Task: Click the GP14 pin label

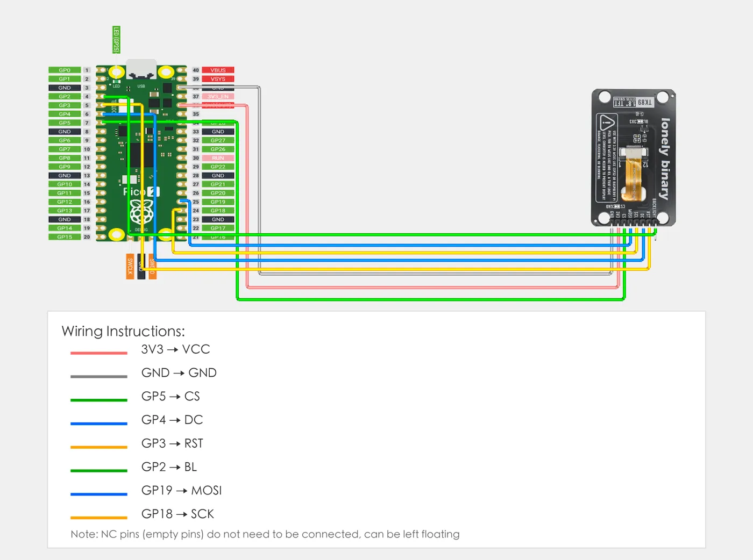Action: (65, 228)
